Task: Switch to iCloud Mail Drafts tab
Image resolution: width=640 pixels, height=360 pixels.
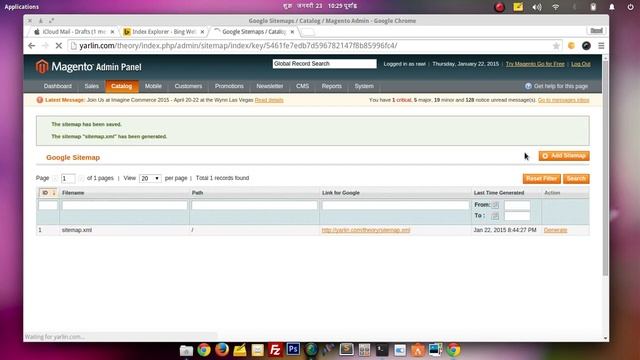Action: click(73, 31)
